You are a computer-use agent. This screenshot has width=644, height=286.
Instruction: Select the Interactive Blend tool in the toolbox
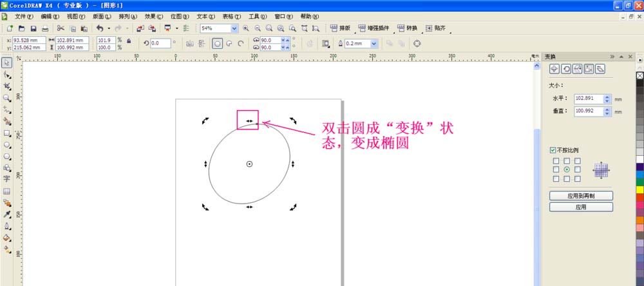tap(7, 202)
